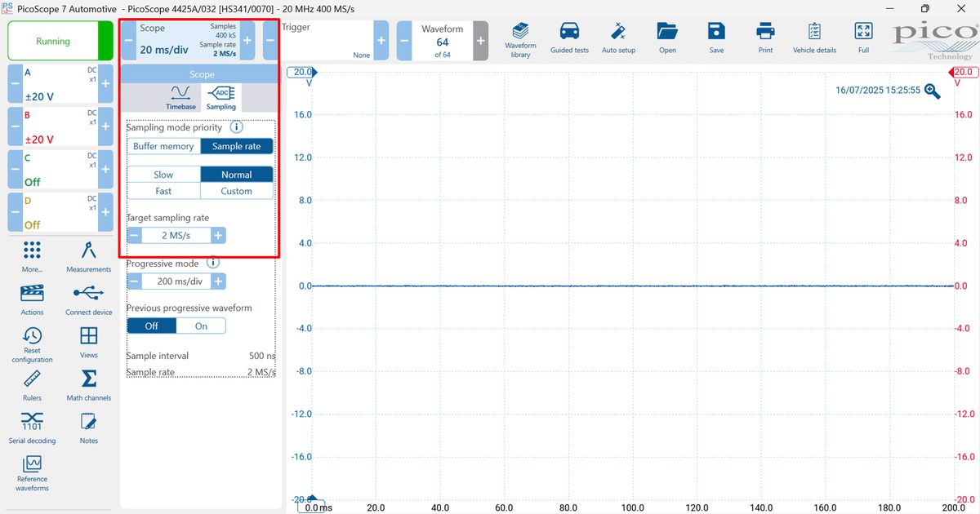Open the Waveform library
Screen dimensions: 980x514
[520, 39]
